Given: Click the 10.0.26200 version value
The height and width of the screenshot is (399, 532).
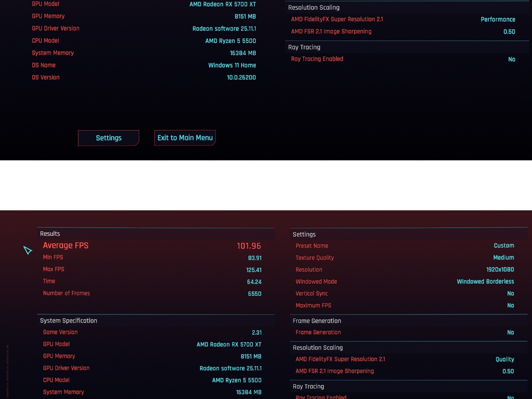Looking at the screenshot, I should (241, 77).
